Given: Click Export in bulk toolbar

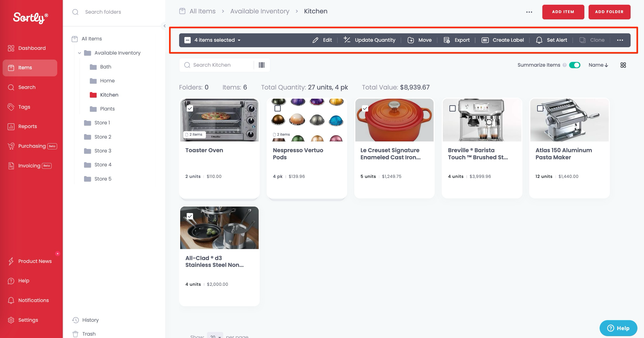Looking at the screenshot, I should (456, 40).
